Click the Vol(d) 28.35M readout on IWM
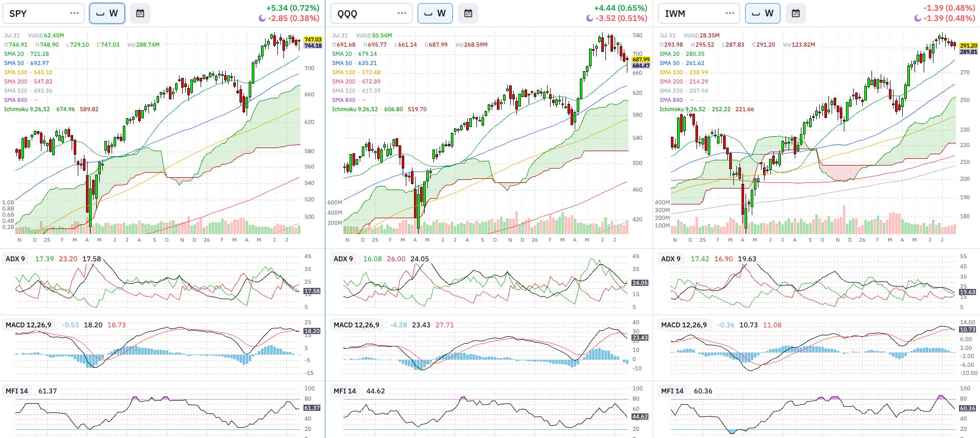Screen dimensions: 980x438 point(702,35)
